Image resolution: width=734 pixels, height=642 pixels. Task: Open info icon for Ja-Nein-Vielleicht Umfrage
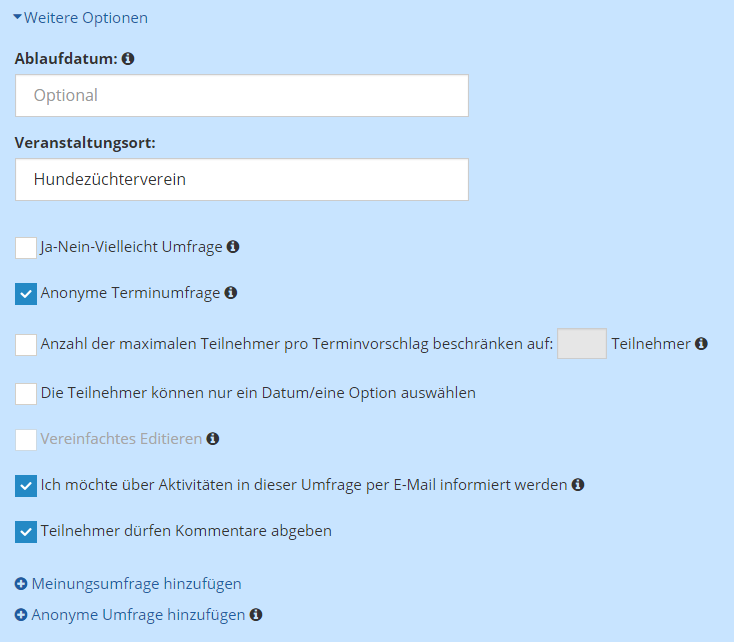[x=233, y=247]
